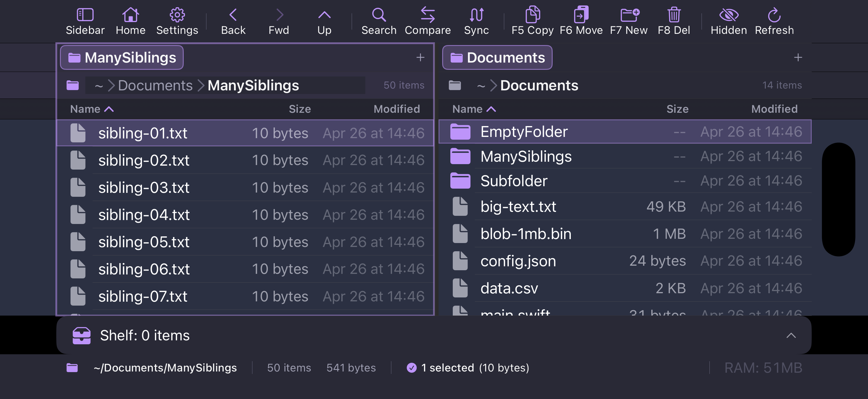Click ManySiblings in the breadcrumb path
Viewport: 868px width, 399px height.
(253, 86)
